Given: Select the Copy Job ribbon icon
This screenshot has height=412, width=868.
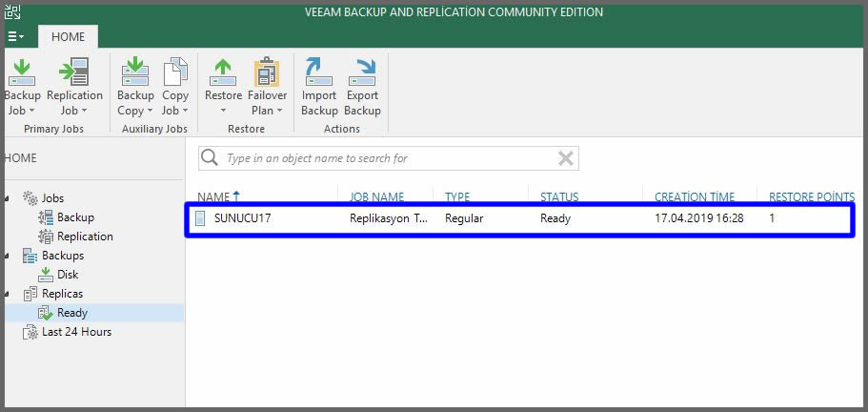Looking at the screenshot, I should 175,74.
